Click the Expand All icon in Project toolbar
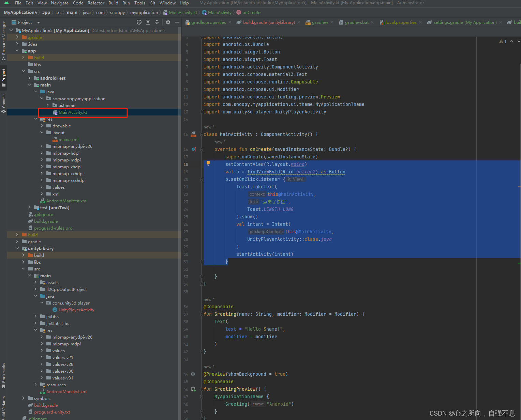 click(x=148, y=22)
